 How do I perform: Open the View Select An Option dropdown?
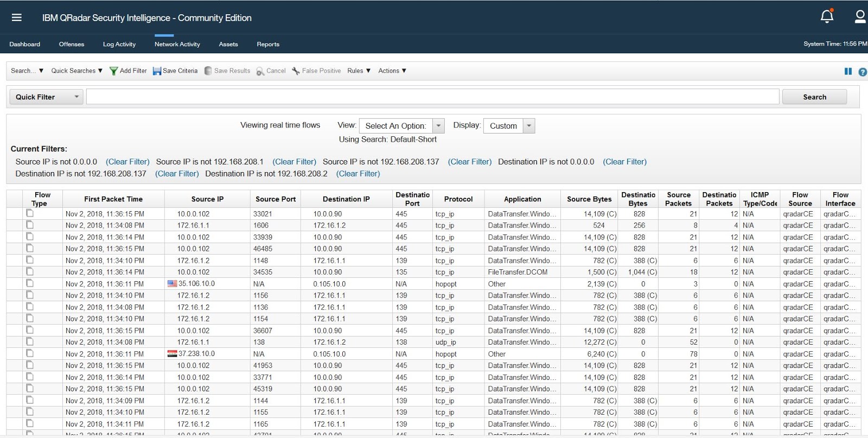tap(402, 126)
